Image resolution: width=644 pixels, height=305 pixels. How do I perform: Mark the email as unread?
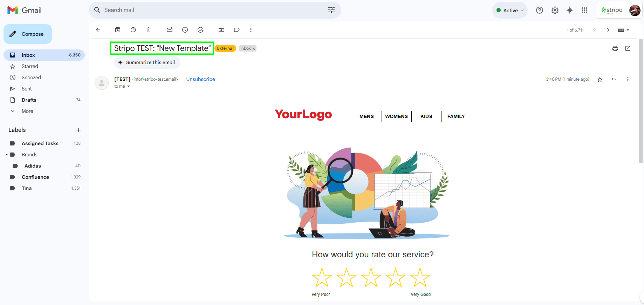click(170, 30)
